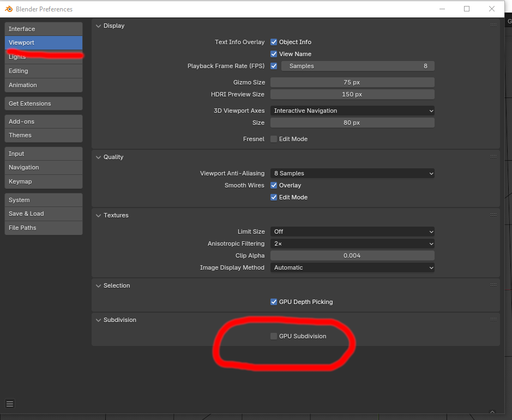Viewport: 512px width, 420px height.
Task: Click the Textures panel drag grip icon
Action: (x=493, y=215)
